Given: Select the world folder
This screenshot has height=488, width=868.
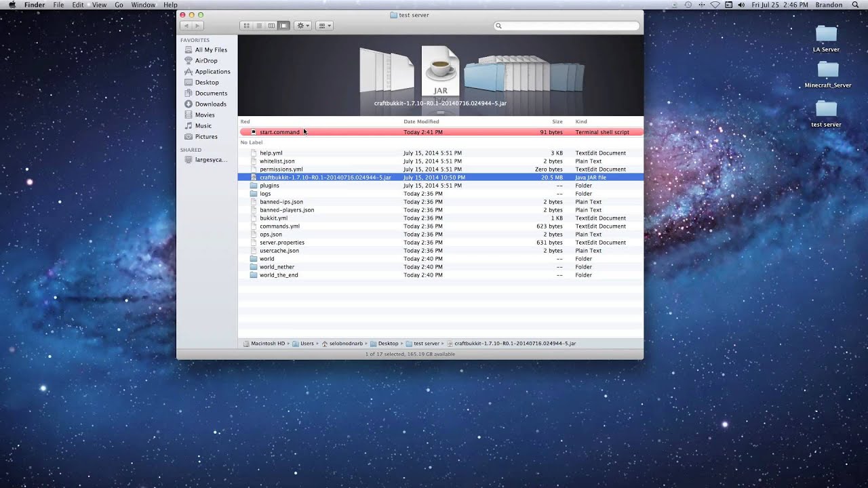Looking at the screenshot, I should coord(441,258).
